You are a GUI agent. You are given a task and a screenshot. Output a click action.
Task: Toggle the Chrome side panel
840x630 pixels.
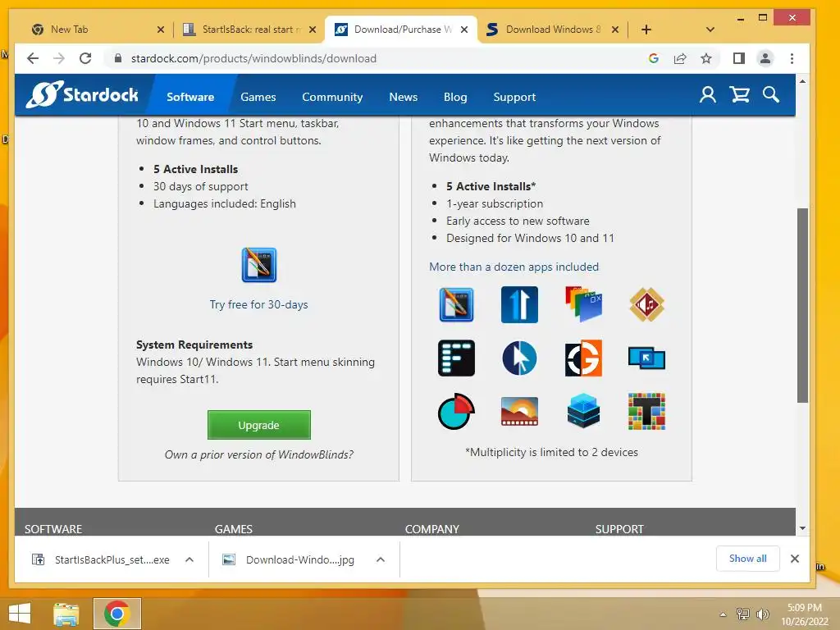[x=739, y=58]
